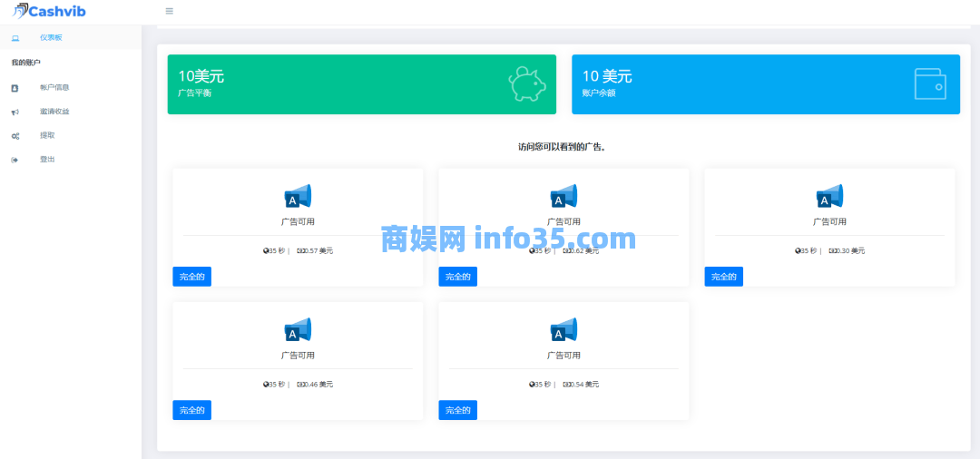Click the 0.54 美元 reward value
The image size is (980, 459).
(583, 385)
